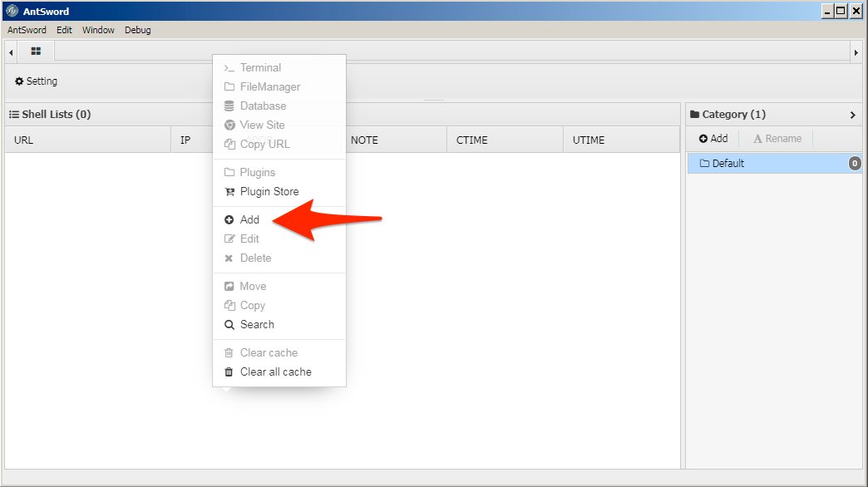Viewport: 868px width, 487px height.
Task: Collapse the Category panel with chevron
Action: 852,116
